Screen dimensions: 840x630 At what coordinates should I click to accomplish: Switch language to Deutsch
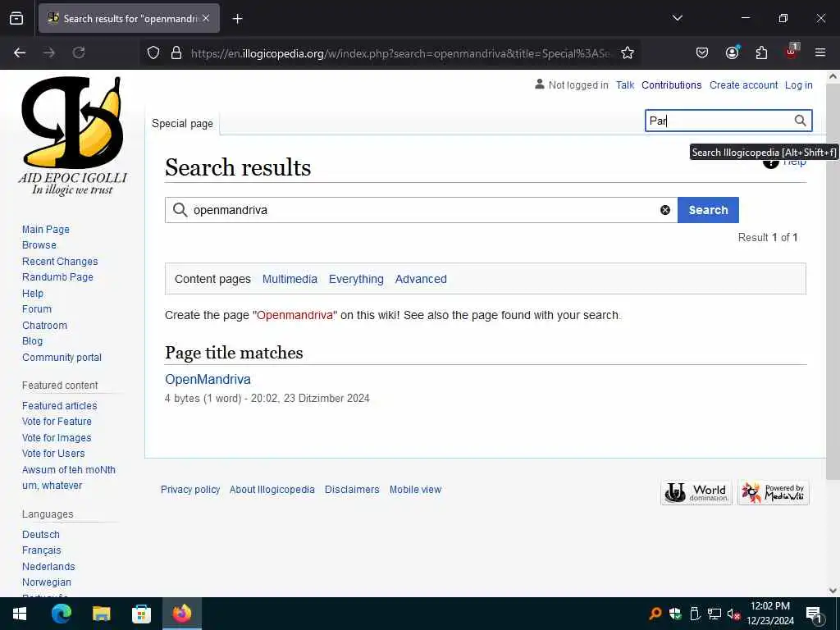tap(41, 535)
